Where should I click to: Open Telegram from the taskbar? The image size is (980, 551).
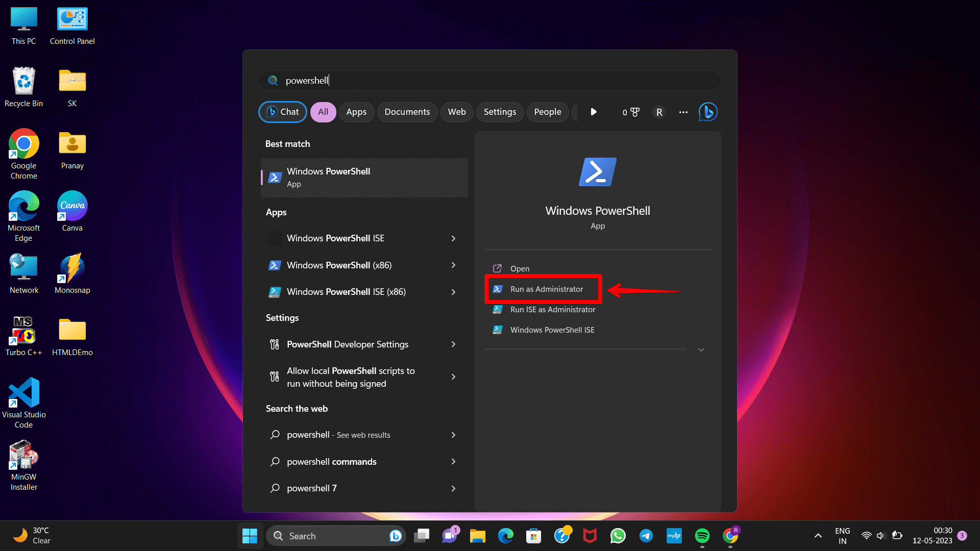point(646,536)
